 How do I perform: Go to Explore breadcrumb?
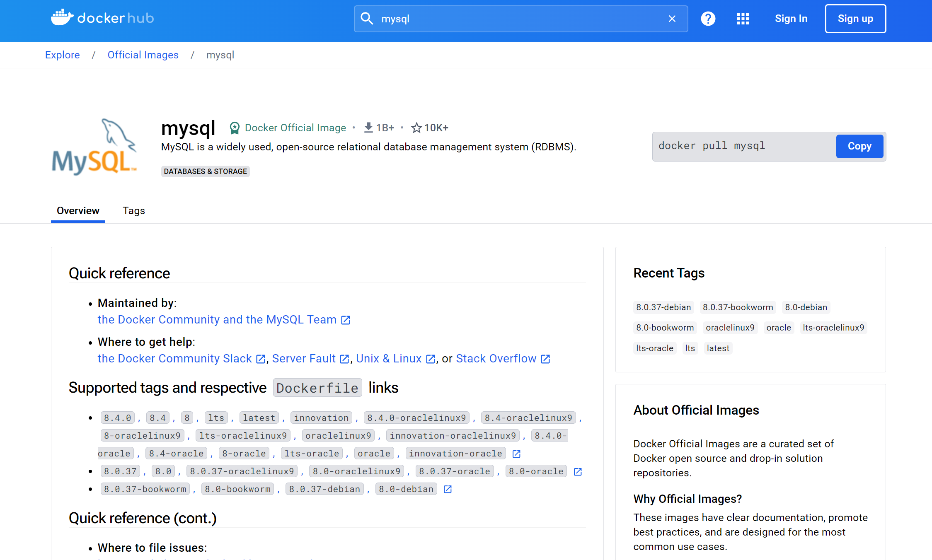point(63,55)
